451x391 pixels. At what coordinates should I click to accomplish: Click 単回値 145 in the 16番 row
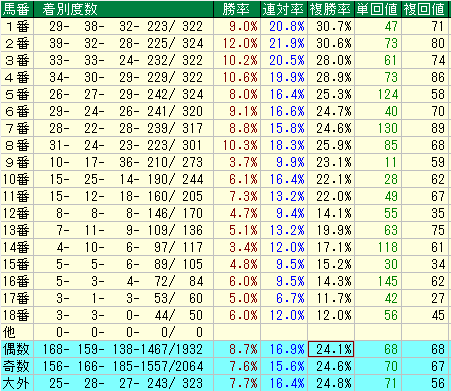[378, 281]
